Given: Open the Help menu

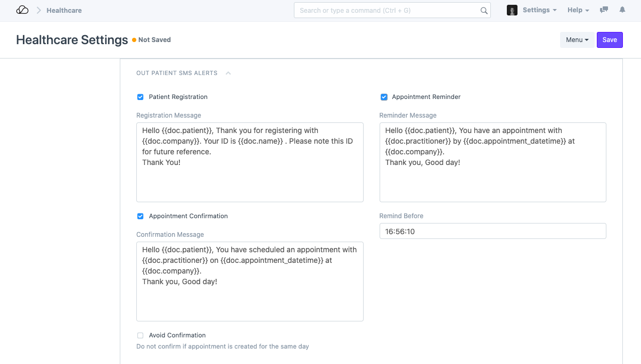Looking at the screenshot, I should click(578, 10).
